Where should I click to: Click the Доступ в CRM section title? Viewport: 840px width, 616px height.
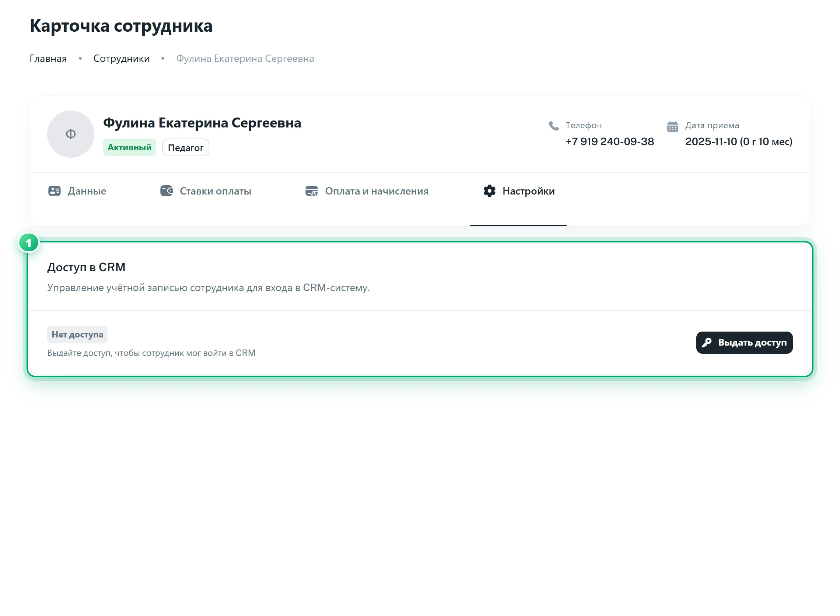[x=86, y=267]
